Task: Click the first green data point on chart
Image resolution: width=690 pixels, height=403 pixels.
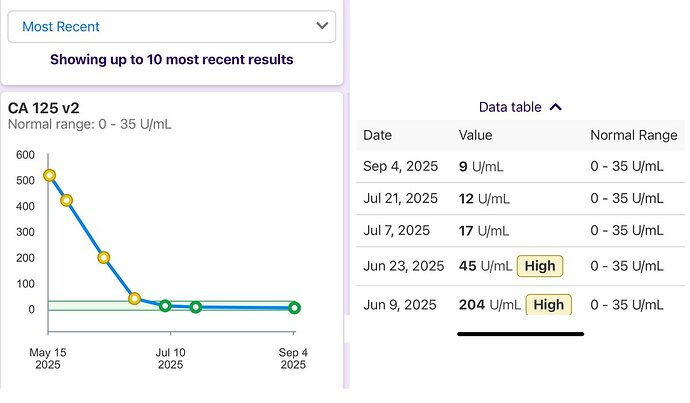Action: 165,305
